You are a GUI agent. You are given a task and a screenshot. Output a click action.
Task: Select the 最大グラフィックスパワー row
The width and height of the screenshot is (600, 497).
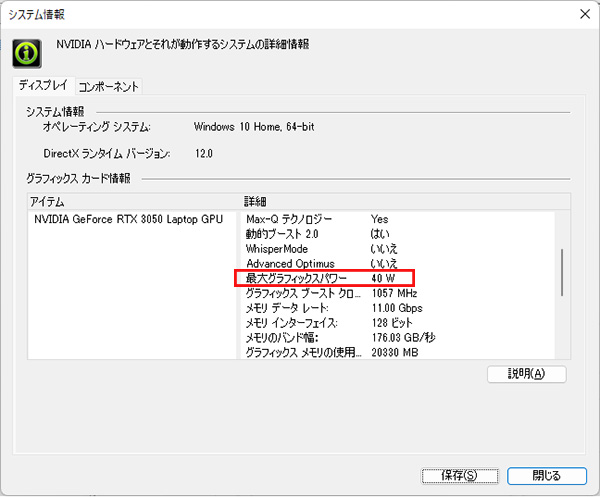tap(396, 278)
